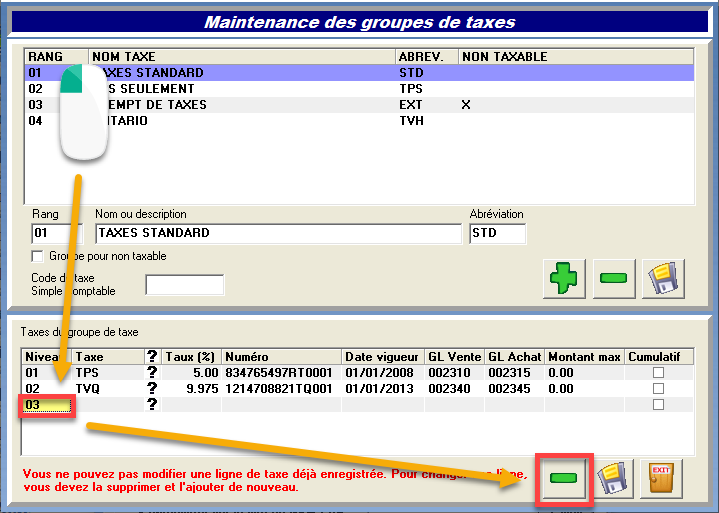Click the Montant max cell in TPS row
Viewport: 719px width, 513px height.
coord(585,372)
